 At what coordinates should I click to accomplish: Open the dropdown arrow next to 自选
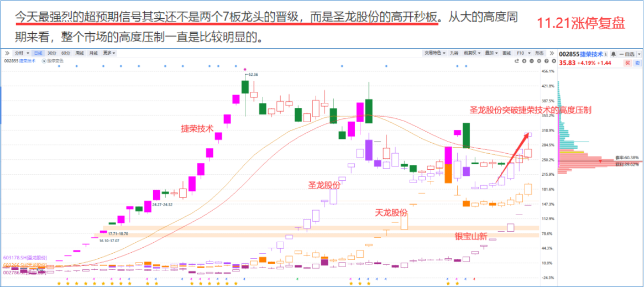pos(639,54)
